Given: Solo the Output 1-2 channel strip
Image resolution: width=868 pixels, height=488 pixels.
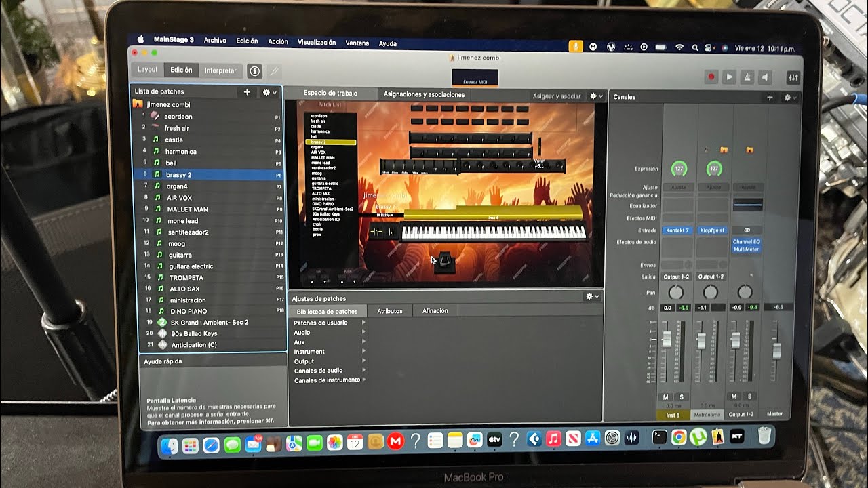Looking at the screenshot, I should 749,396.
